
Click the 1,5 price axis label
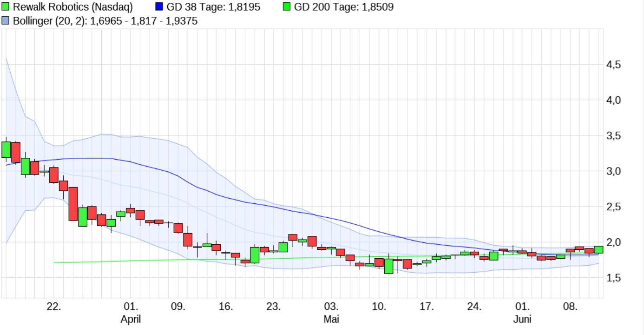(614, 278)
